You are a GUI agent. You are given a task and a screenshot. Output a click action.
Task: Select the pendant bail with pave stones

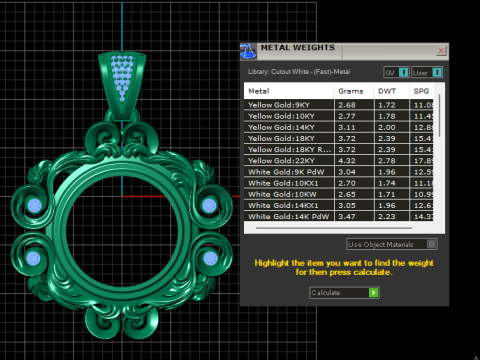(122, 86)
